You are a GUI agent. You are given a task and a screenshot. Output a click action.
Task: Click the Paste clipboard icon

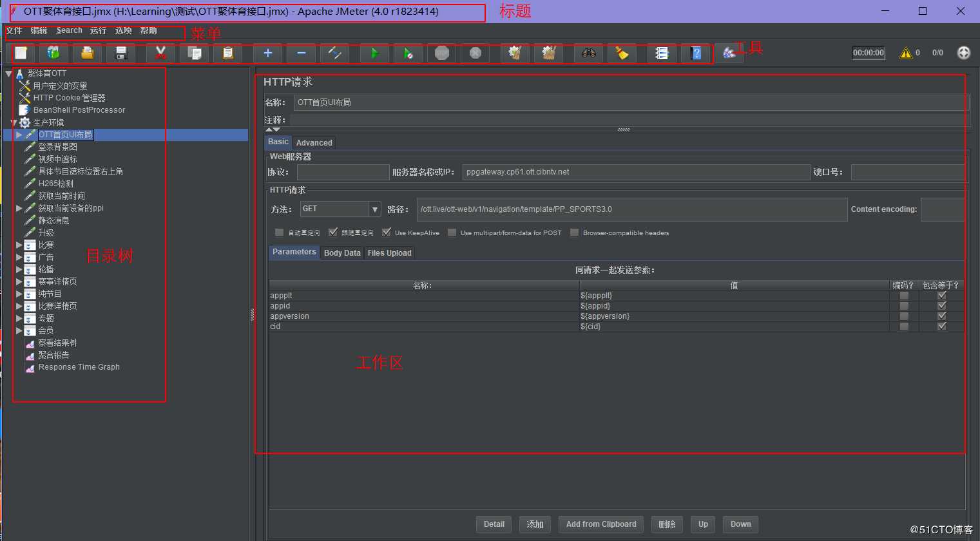[x=227, y=53]
